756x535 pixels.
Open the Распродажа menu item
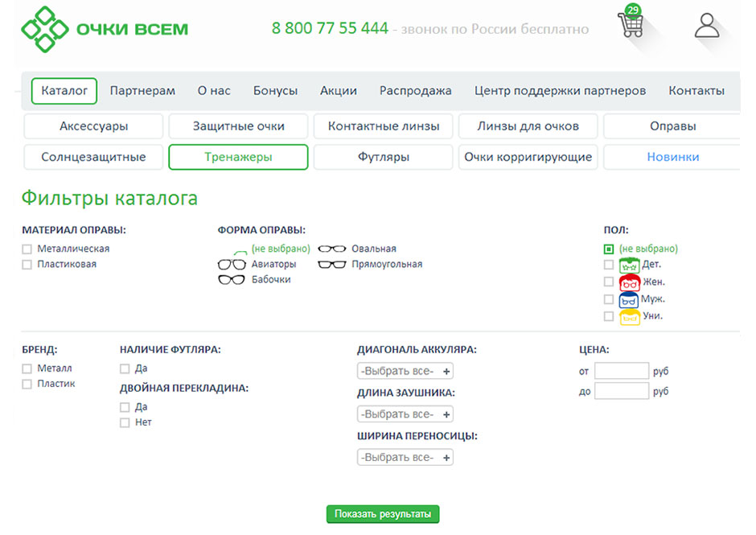pos(415,91)
